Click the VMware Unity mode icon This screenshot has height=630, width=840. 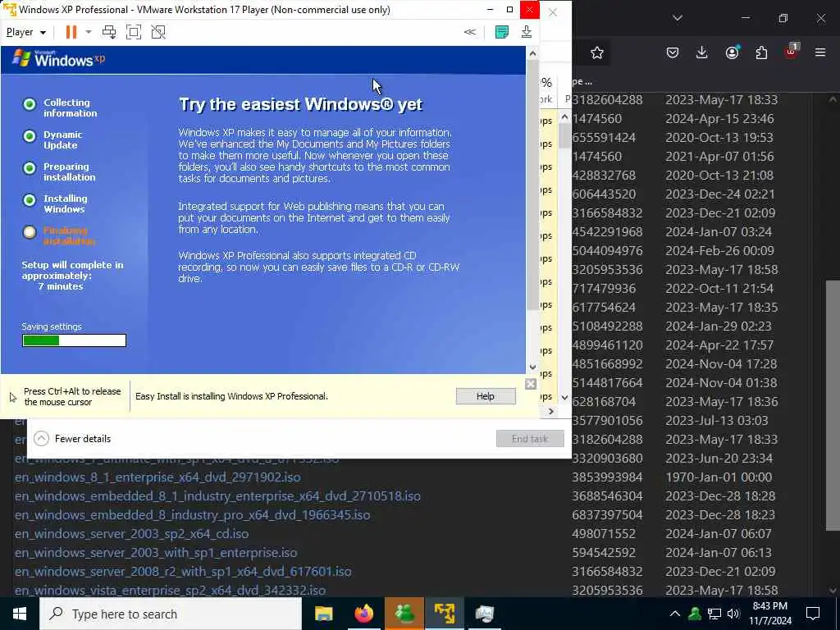click(158, 32)
